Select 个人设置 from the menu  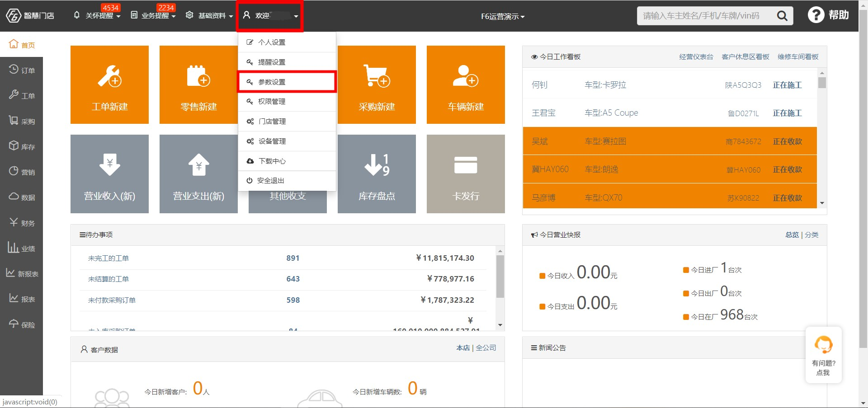click(x=287, y=42)
